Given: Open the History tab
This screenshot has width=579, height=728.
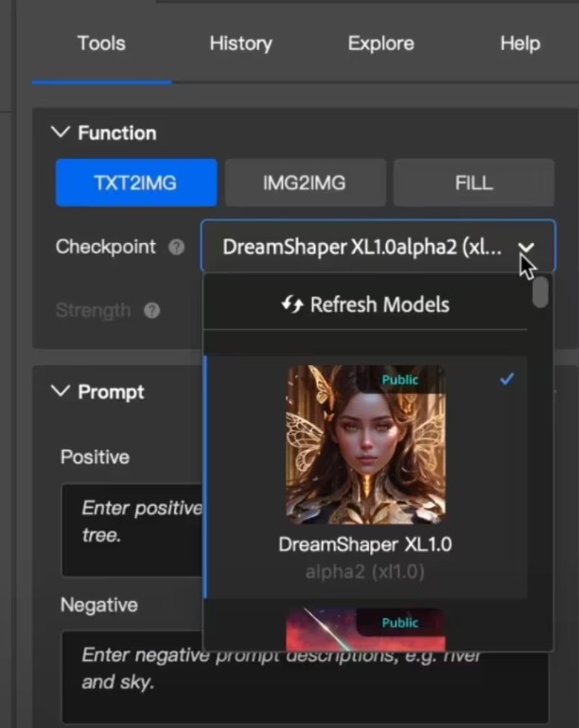Looking at the screenshot, I should click(x=240, y=43).
